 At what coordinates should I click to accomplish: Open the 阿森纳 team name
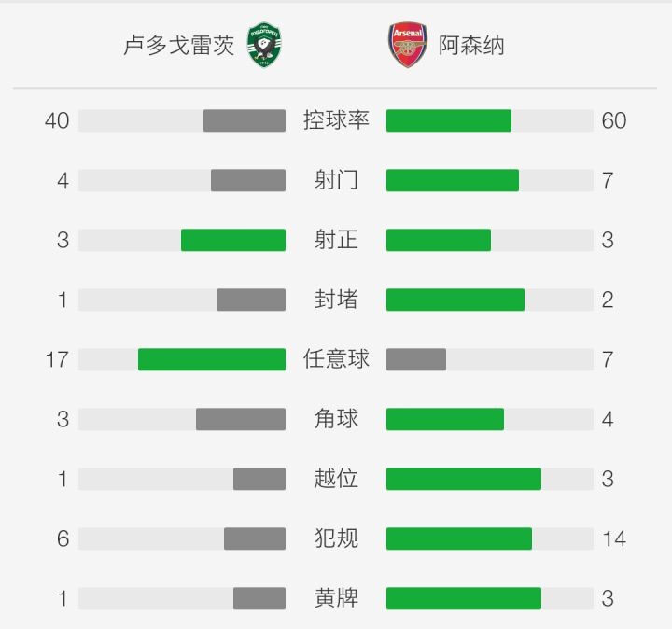click(471, 46)
